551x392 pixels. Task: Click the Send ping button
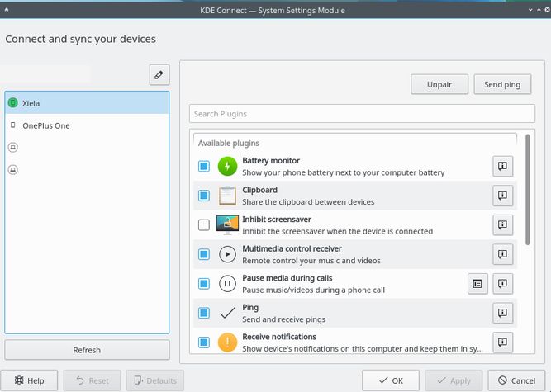pyautogui.click(x=502, y=84)
